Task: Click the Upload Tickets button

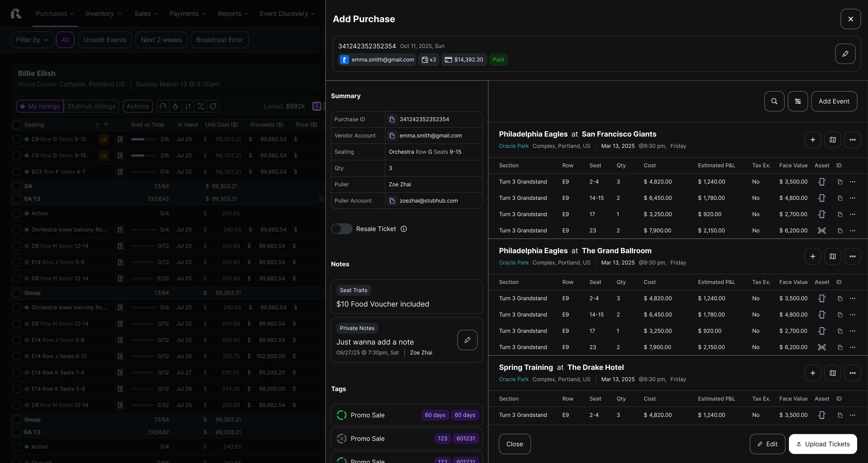Action: (x=823, y=444)
